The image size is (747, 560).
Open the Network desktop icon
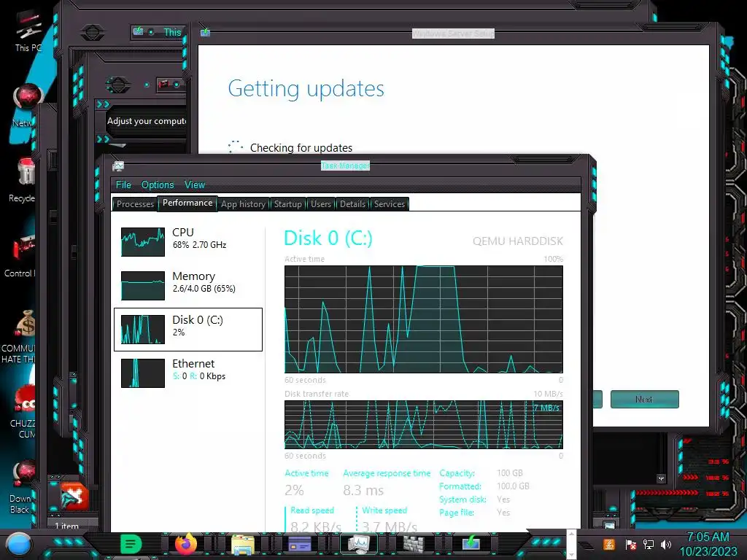pos(28,106)
